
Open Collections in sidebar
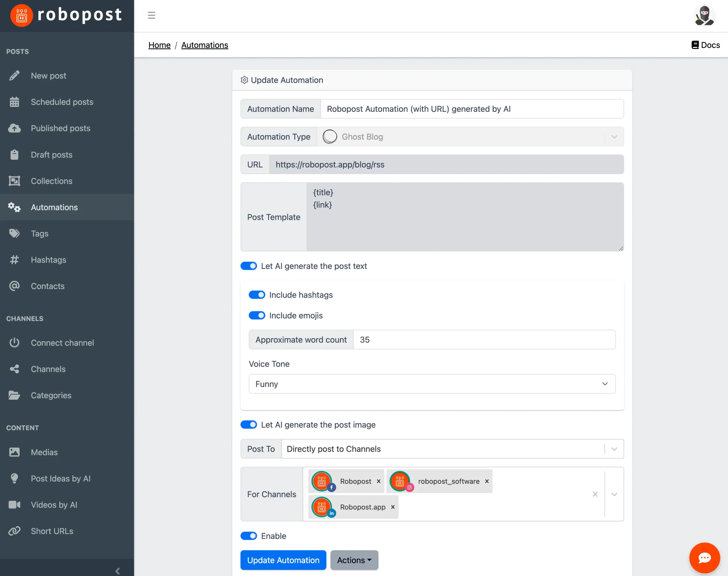coord(67,181)
